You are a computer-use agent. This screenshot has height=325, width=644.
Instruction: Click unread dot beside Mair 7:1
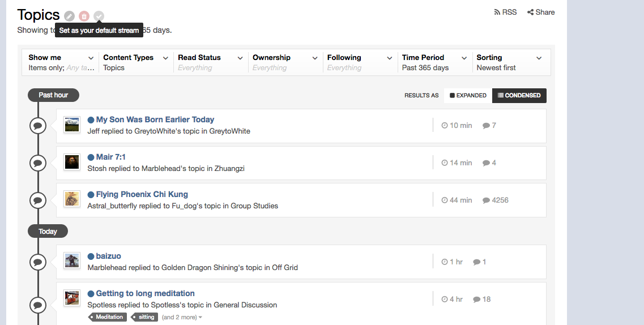[x=91, y=157]
